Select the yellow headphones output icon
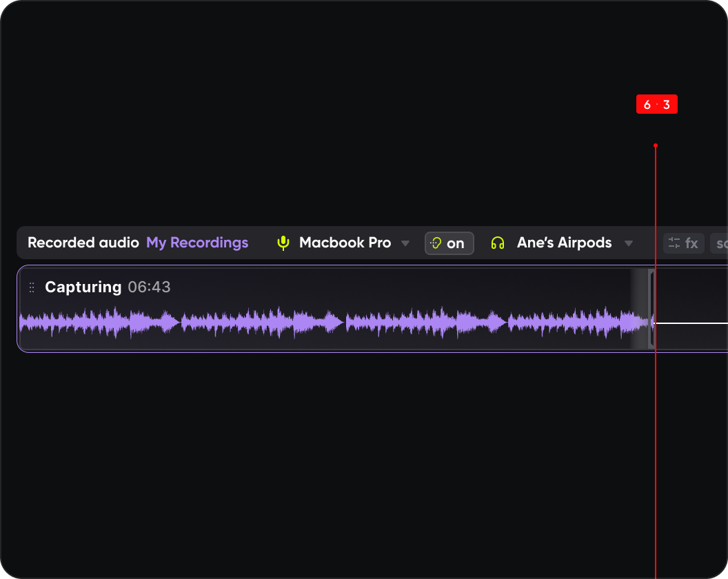The width and height of the screenshot is (728, 579). [x=498, y=243]
